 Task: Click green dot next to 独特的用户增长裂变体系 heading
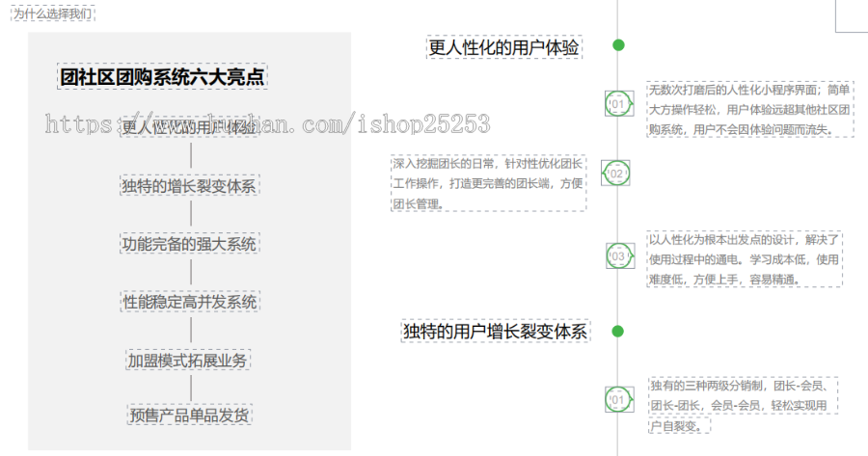coord(618,332)
